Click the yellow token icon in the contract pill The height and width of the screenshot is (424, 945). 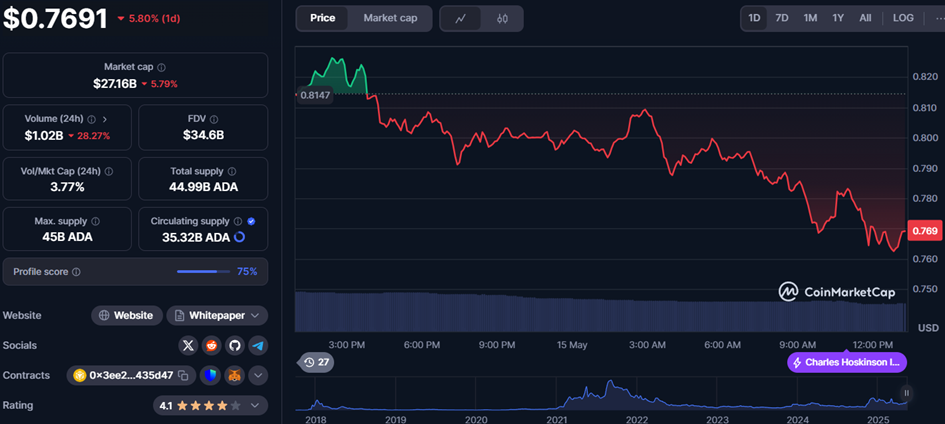coord(80,376)
